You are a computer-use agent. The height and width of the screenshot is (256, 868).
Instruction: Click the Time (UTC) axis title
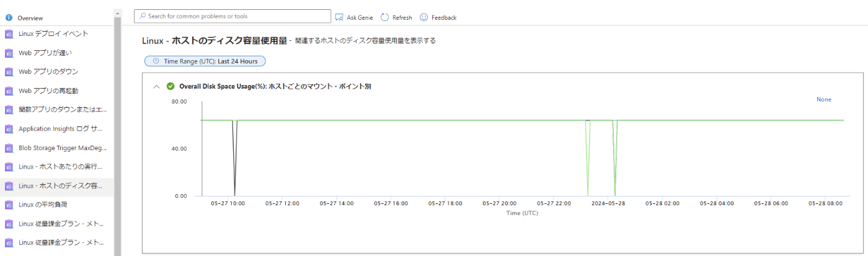tap(522, 213)
